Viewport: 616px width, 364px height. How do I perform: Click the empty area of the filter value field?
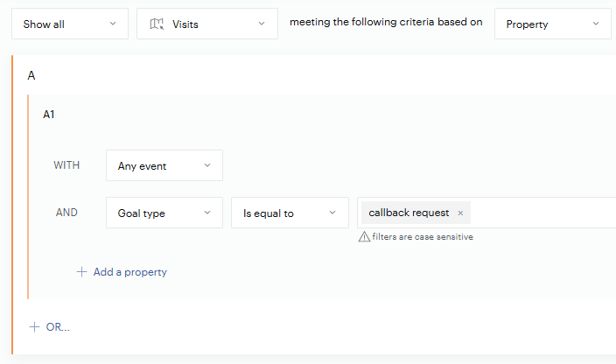542,213
